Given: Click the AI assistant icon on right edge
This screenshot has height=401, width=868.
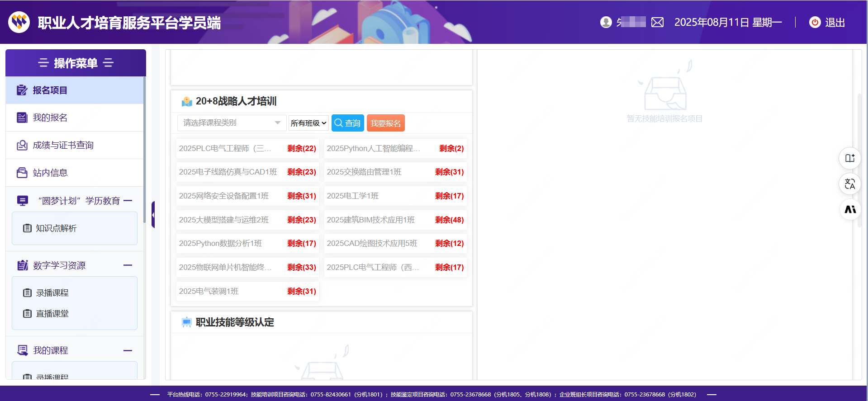Looking at the screenshot, I should pyautogui.click(x=850, y=209).
